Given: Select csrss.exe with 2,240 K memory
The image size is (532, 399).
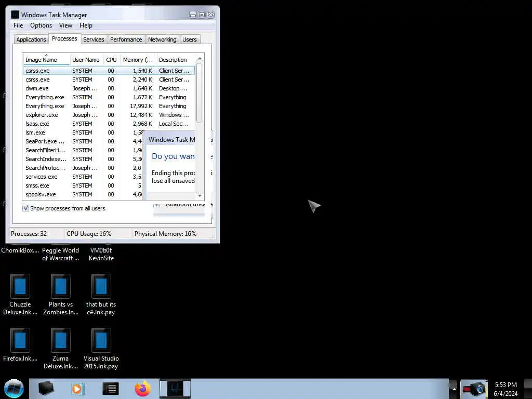Looking at the screenshot, I should [x=109, y=79].
